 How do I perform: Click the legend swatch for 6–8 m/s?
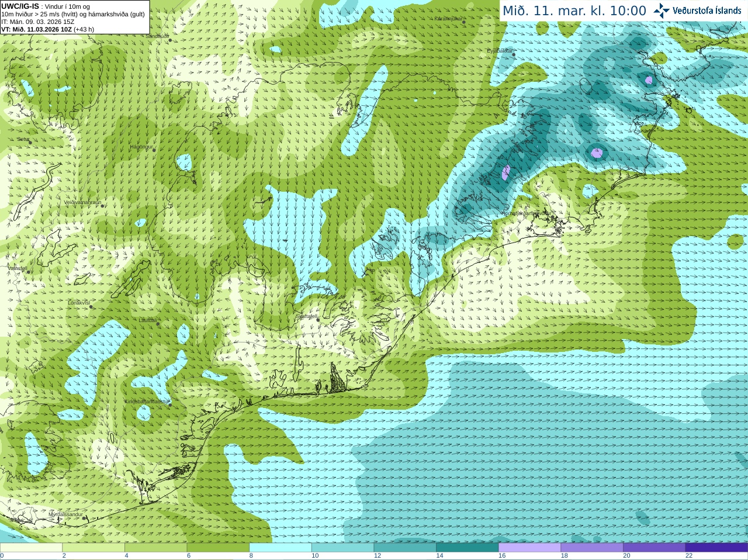tap(218, 548)
